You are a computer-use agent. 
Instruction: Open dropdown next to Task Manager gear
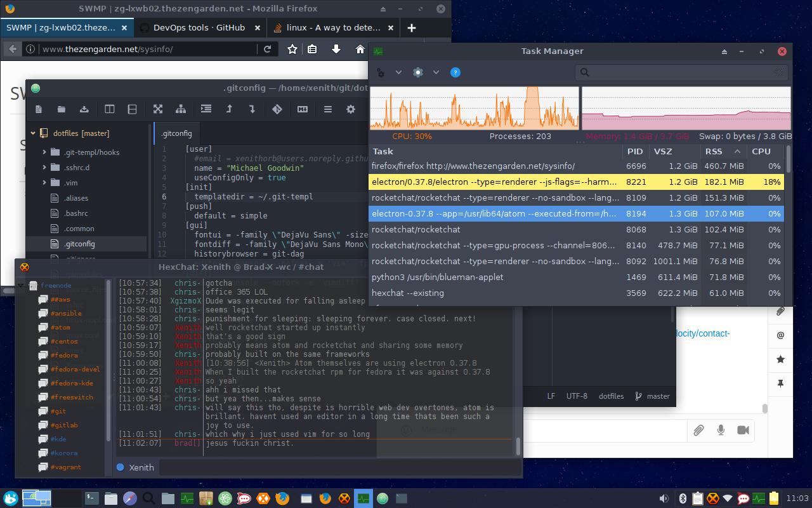click(436, 72)
